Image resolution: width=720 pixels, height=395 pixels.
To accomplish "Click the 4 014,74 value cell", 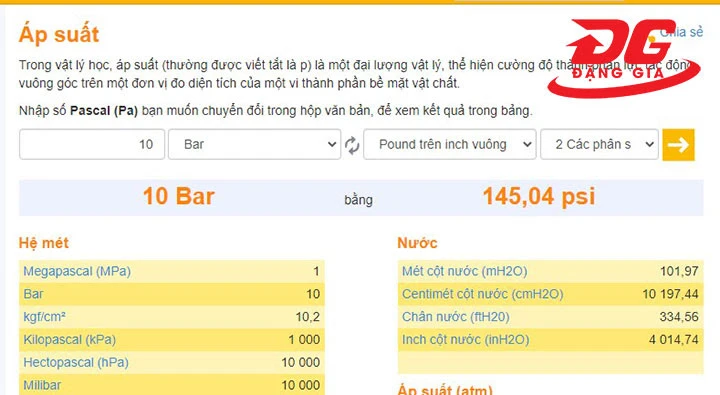I will [674, 340].
